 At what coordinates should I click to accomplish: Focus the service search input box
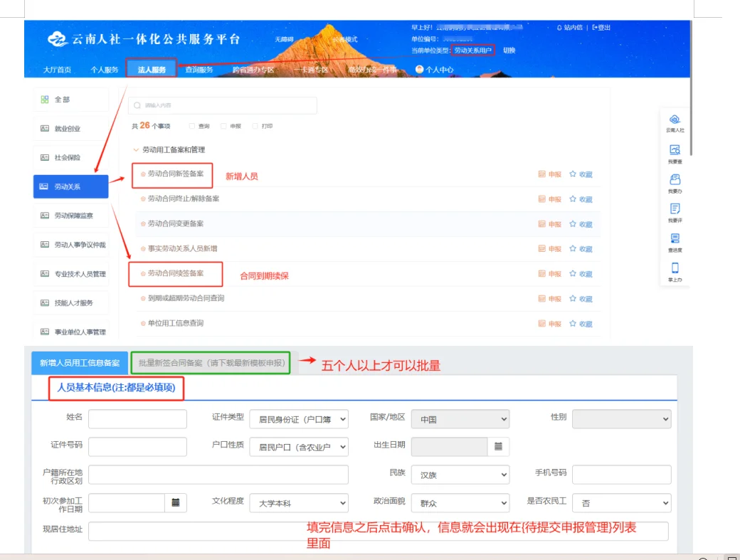pos(222,105)
